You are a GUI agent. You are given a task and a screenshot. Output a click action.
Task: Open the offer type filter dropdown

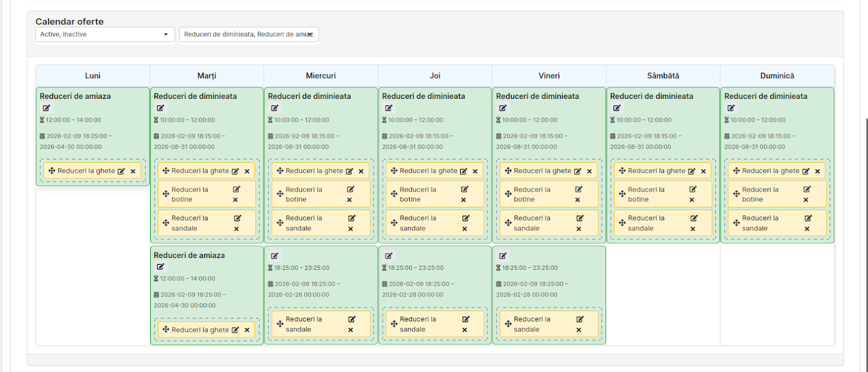(248, 34)
